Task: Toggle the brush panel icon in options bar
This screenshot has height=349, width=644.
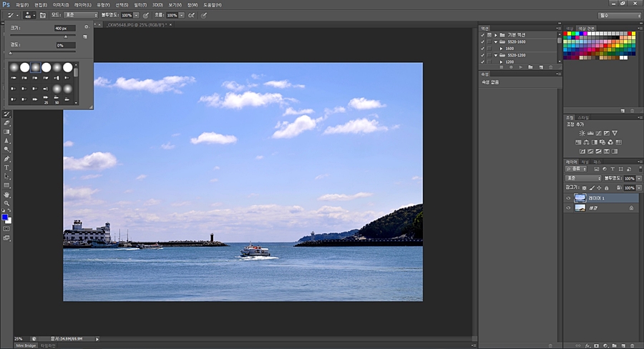Action: pyautogui.click(x=43, y=14)
